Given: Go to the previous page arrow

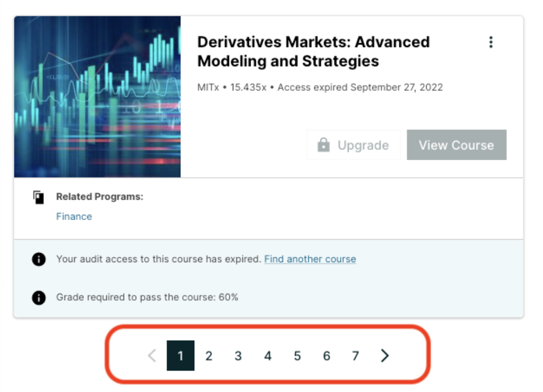Looking at the screenshot, I should click(x=152, y=356).
